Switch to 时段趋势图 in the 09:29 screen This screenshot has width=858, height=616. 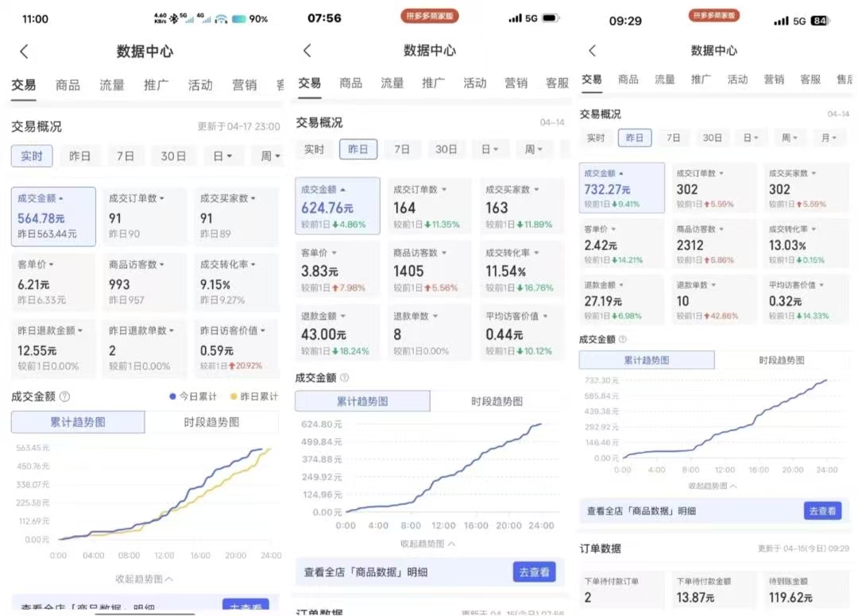[x=782, y=360]
